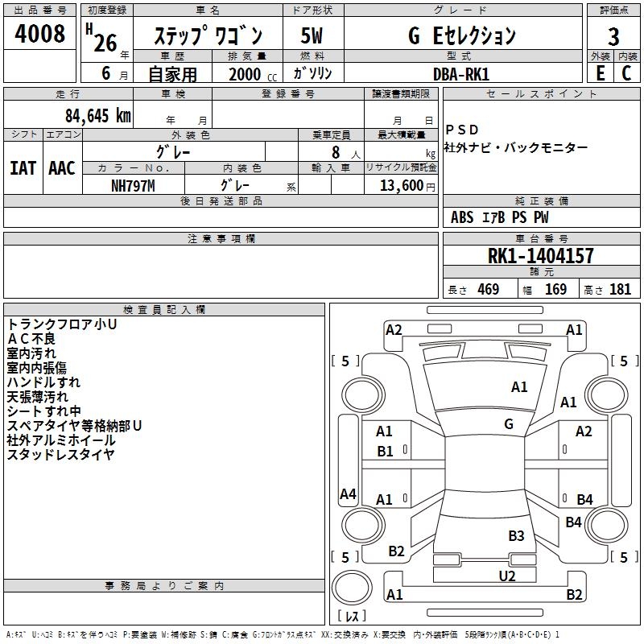Click the lot number 4008

(x=39, y=36)
